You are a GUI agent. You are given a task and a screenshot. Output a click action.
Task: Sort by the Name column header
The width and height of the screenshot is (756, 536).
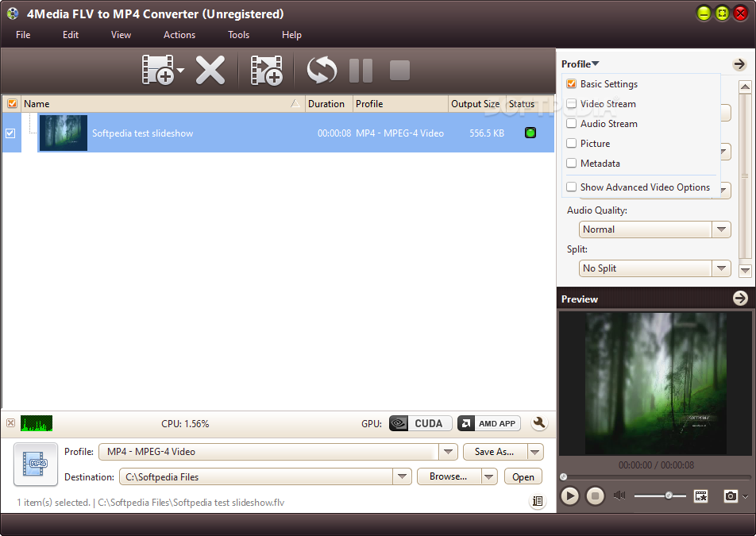[163, 104]
